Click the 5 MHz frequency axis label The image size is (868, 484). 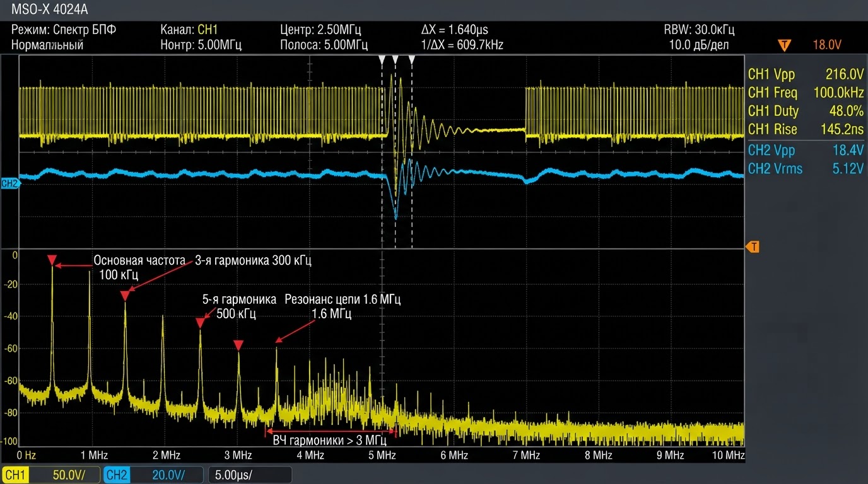click(381, 455)
